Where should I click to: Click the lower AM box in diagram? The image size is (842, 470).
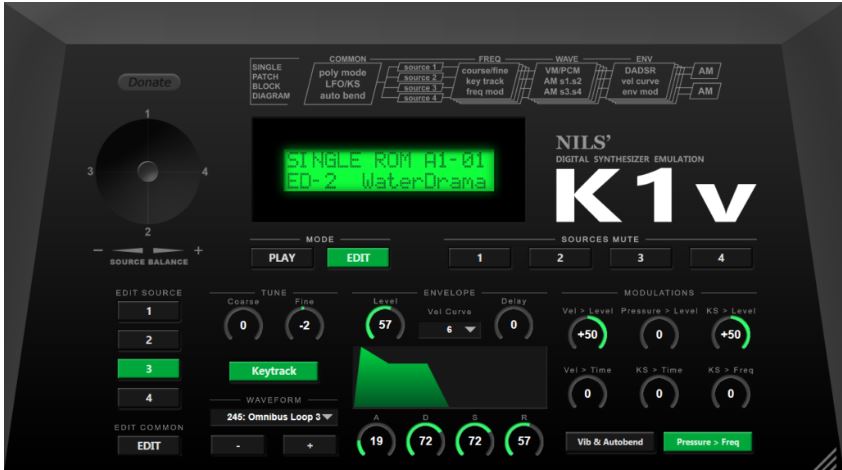pyautogui.click(x=706, y=91)
